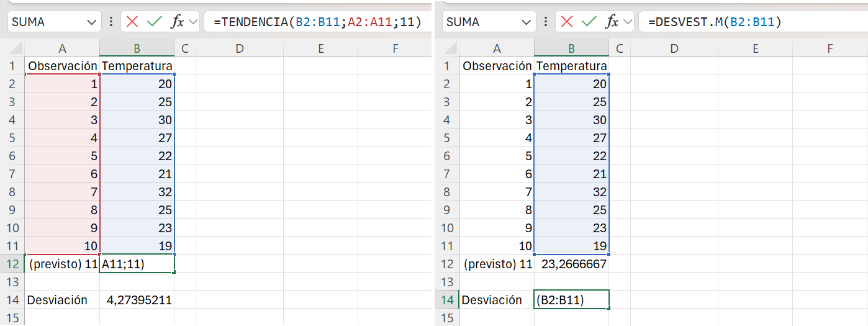Select temperature 22 cell in right spreadsheet
This screenshot has height=326, width=868.
(571, 156)
